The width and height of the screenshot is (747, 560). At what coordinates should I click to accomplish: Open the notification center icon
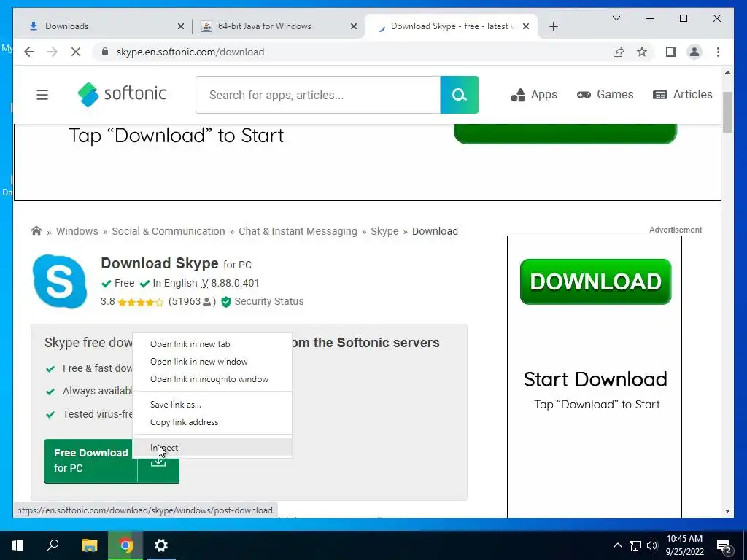click(724, 545)
